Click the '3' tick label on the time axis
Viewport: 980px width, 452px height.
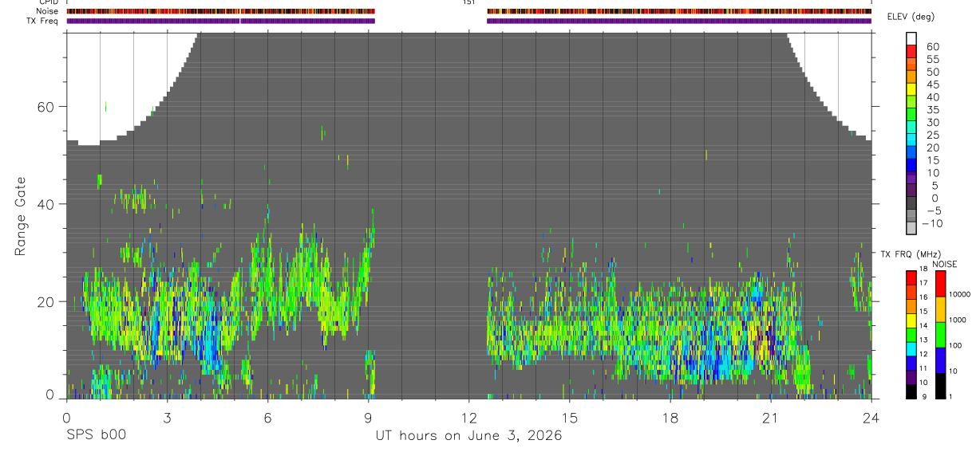point(167,417)
